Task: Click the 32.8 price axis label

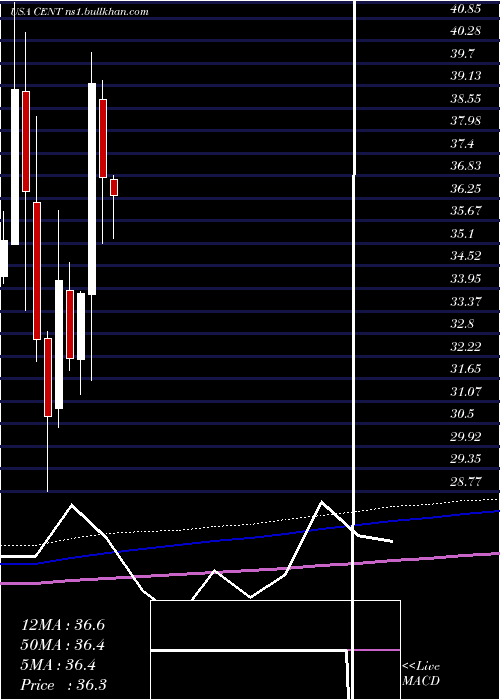Action: [x=462, y=324]
